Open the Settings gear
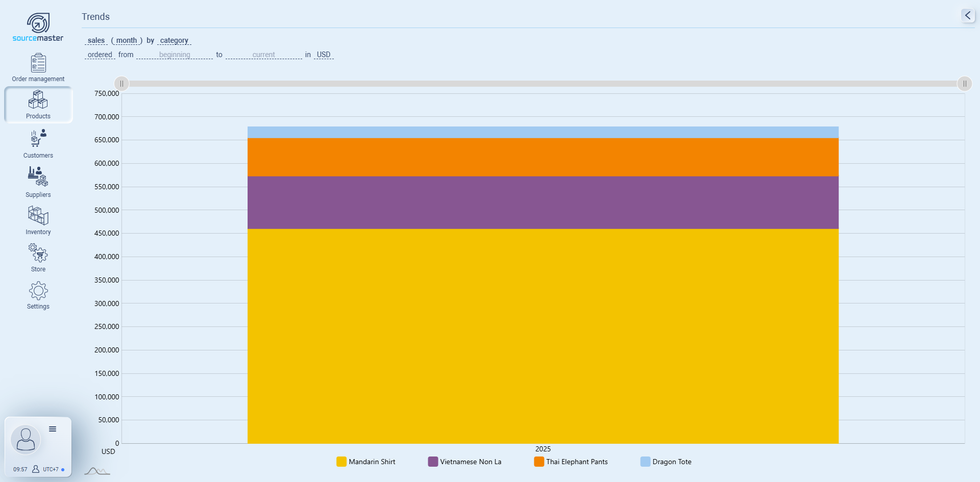This screenshot has width=980, height=482. click(38, 295)
